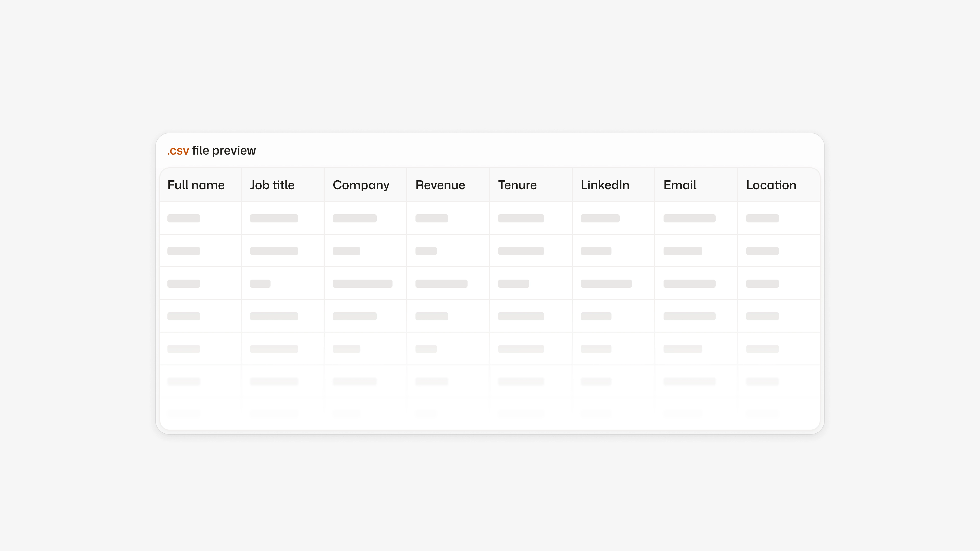This screenshot has height=551, width=980.
Task: Select second row Revenue cell
Action: point(426,251)
